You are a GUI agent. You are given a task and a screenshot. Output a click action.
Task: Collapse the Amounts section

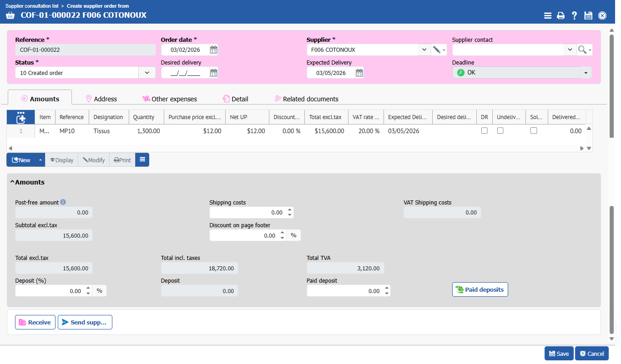point(12,182)
